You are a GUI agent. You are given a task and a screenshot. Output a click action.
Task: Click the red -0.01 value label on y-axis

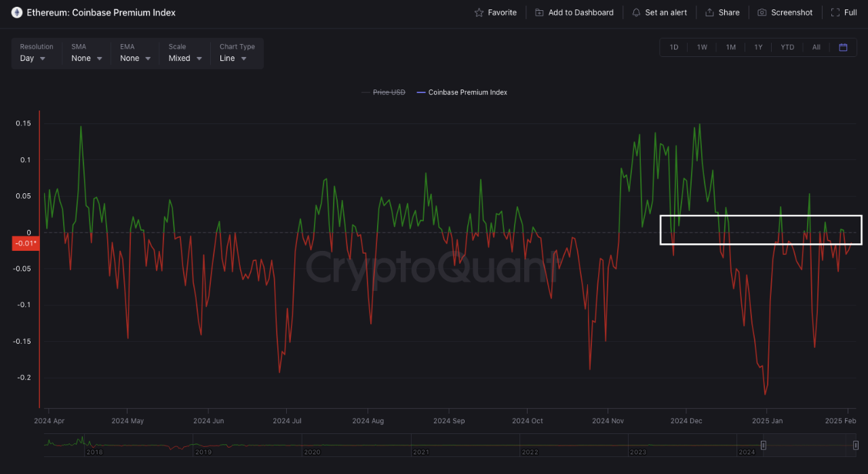tap(26, 243)
